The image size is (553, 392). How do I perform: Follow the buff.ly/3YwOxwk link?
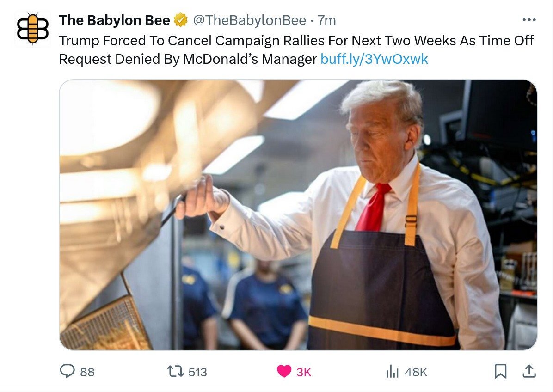(x=374, y=59)
